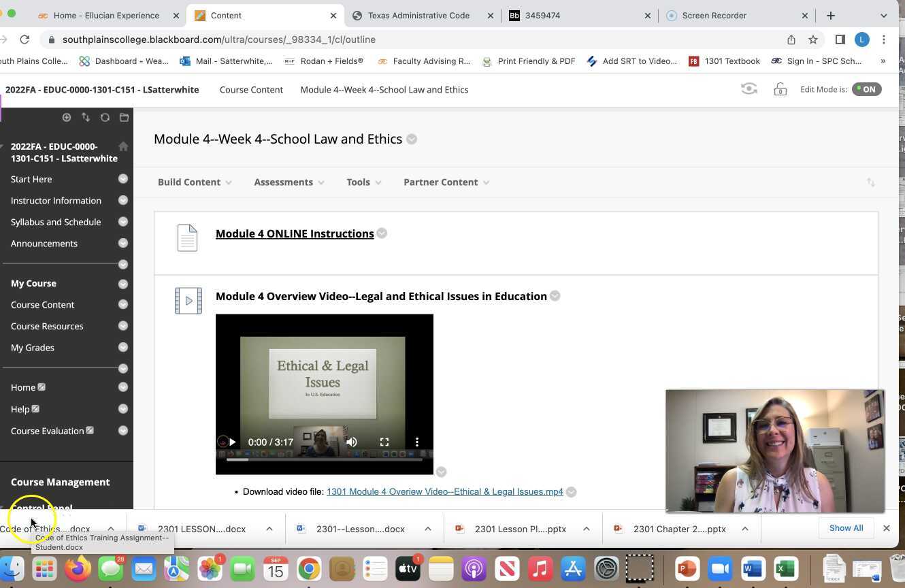
Task: Open the Assessments dropdown menu
Action: (289, 182)
